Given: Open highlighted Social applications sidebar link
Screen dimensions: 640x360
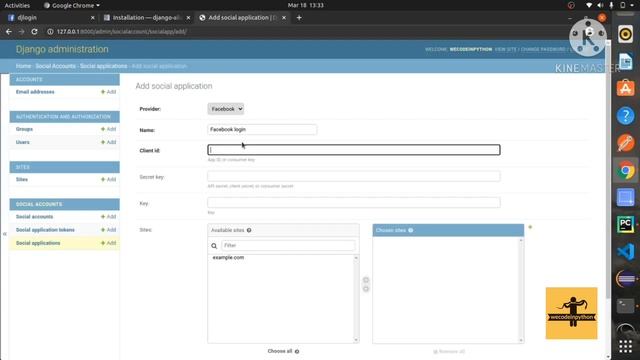Looking at the screenshot, I should point(38,243).
